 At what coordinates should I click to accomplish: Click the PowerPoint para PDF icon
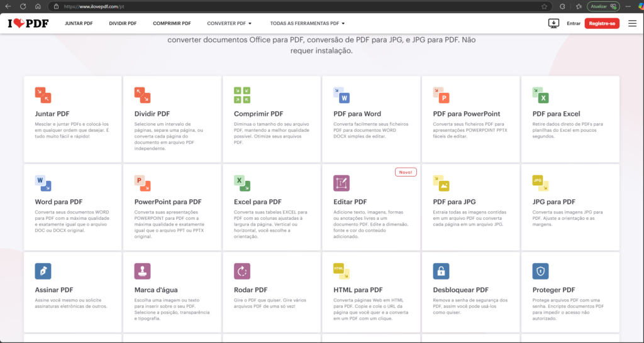coord(142,183)
